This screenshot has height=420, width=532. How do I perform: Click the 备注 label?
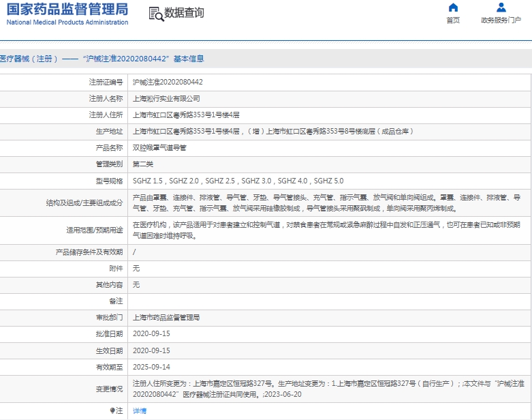pyautogui.click(x=116, y=301)
